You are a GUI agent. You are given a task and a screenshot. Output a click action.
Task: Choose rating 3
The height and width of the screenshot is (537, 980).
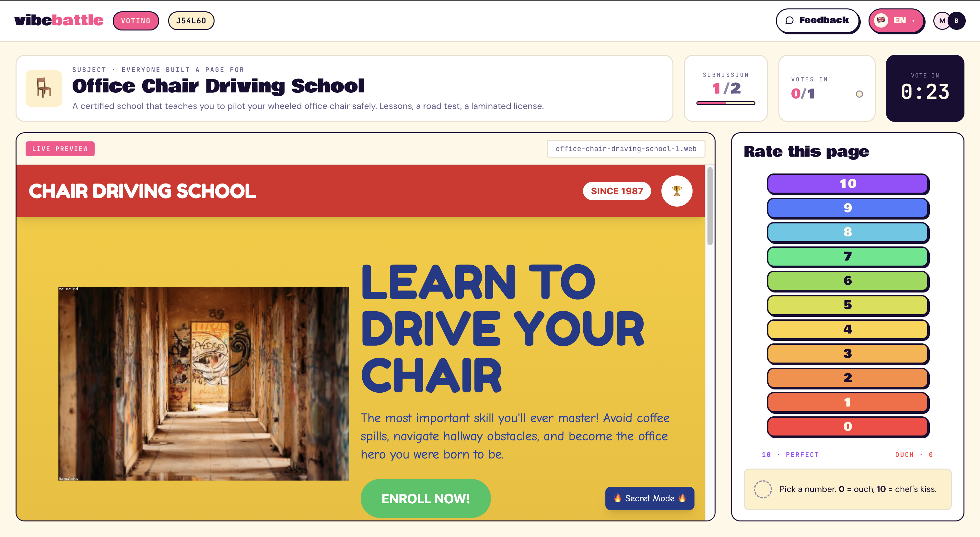(x=847, y=354)
